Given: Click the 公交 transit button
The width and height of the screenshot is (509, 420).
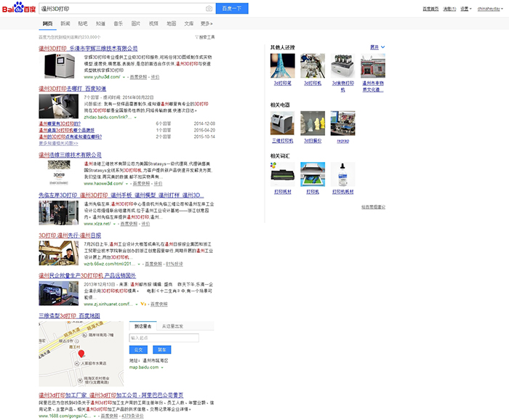Looking at the screenshot, I should (x=138, y=350).
